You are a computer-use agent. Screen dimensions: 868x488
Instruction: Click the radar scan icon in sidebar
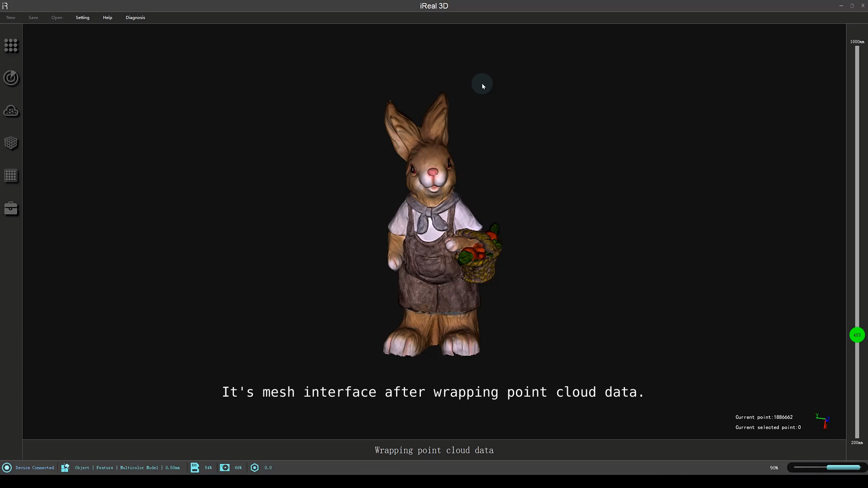tap(11, 78)
